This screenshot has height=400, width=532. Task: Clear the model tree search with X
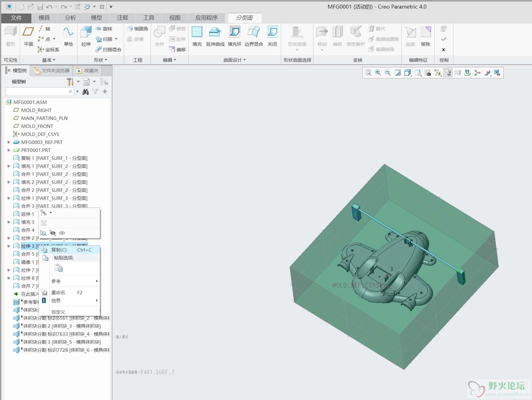point(70,92)
